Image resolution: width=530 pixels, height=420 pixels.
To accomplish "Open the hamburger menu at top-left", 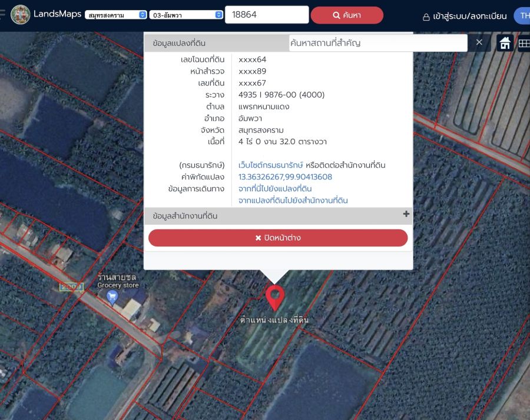I will [x=3, y=15].
